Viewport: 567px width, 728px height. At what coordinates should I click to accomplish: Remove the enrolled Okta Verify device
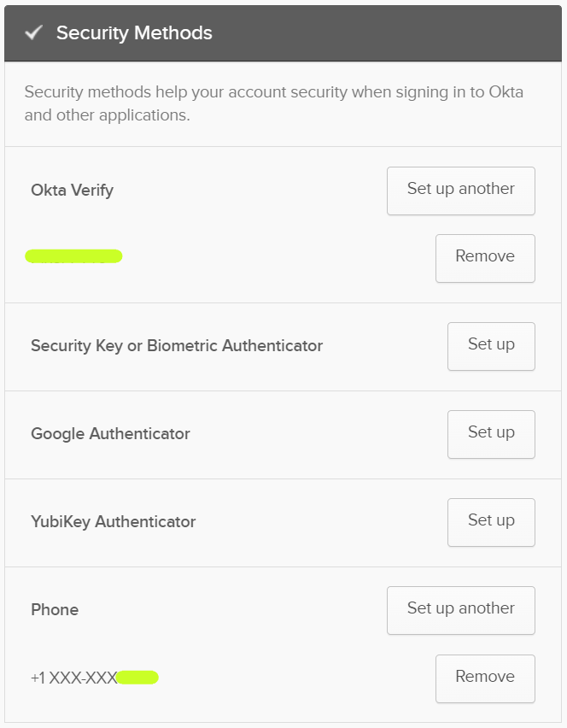pos(485,258)
